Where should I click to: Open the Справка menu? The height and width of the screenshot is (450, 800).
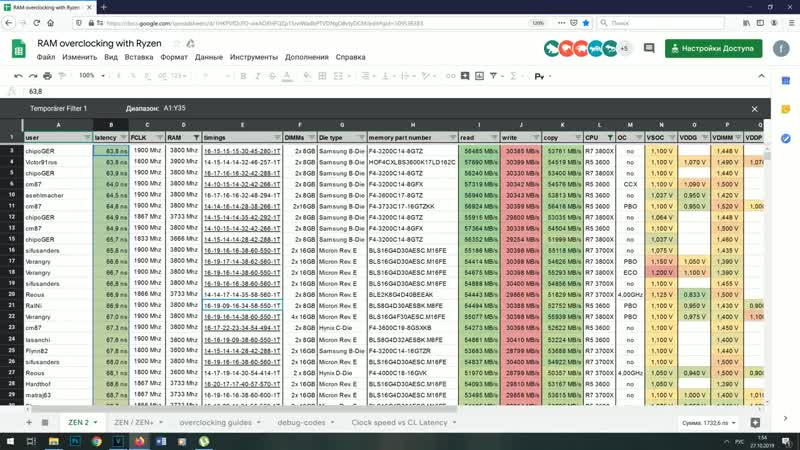click(x=351, y=57)
